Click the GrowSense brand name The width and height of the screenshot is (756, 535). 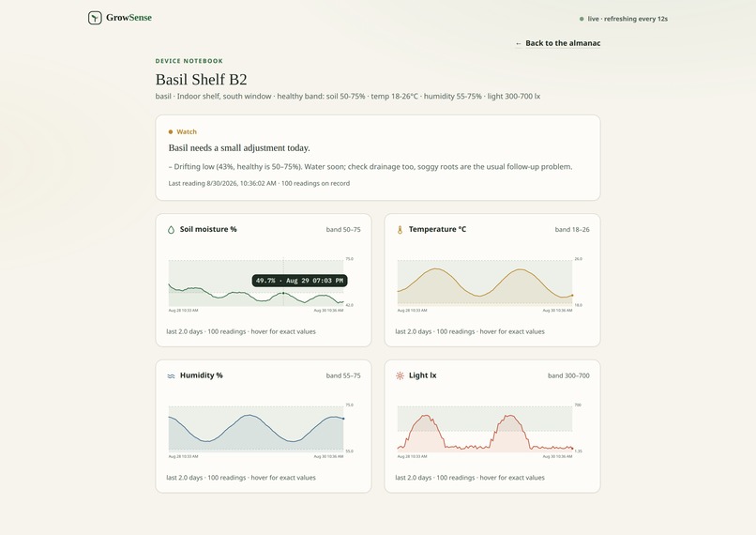pyautogui.click(x=129, y=18)
